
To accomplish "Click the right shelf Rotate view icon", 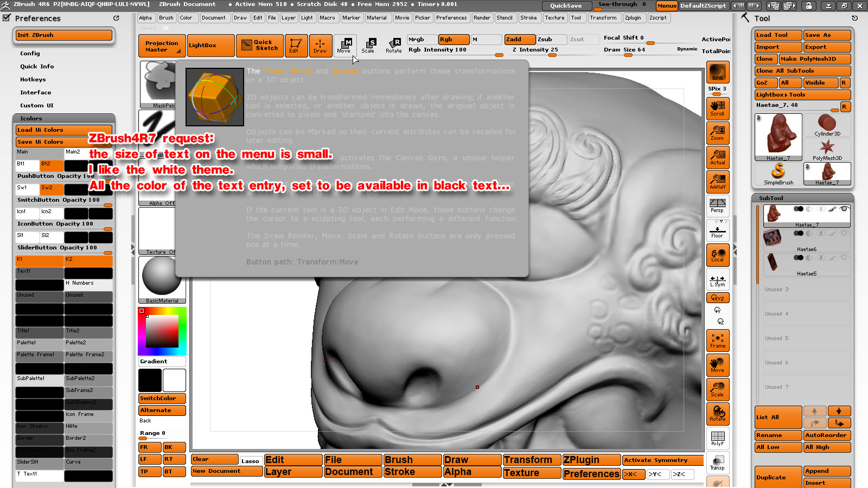I will tap(718, 414).
